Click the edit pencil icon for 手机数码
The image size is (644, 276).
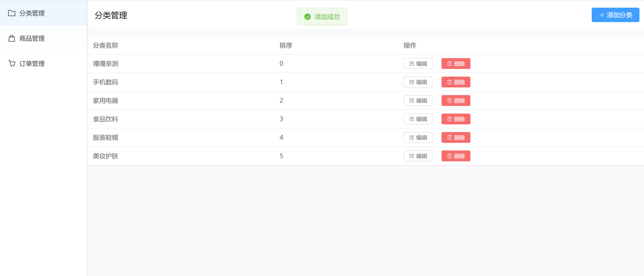412,82
